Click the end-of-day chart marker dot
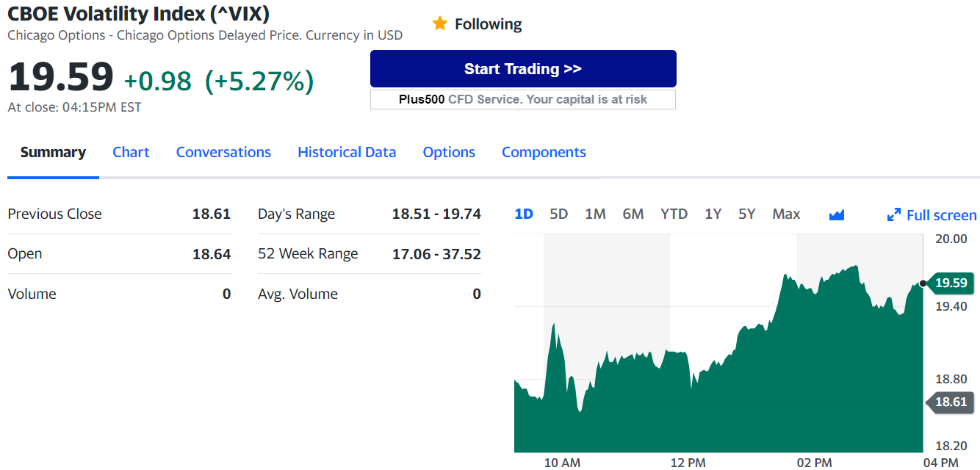This screenshot has width=980, height=470. (x=923, y=283)
